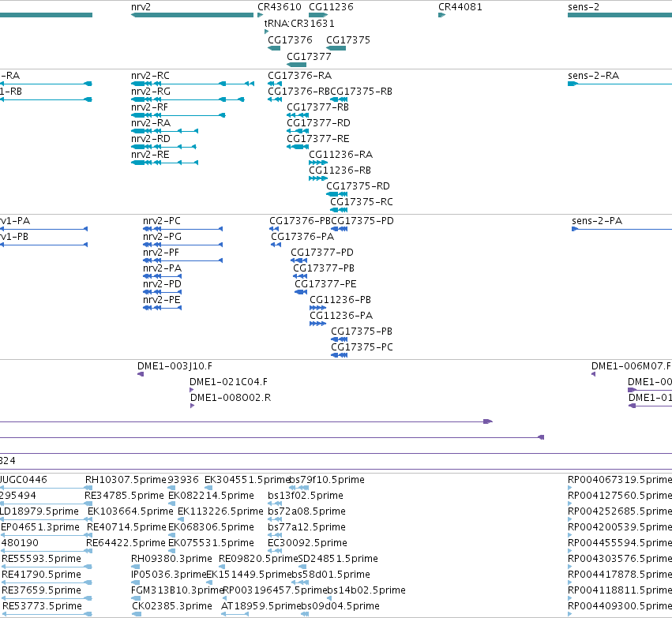
Task: Select the CG17377-RB transcript
Action: point(298,115)
